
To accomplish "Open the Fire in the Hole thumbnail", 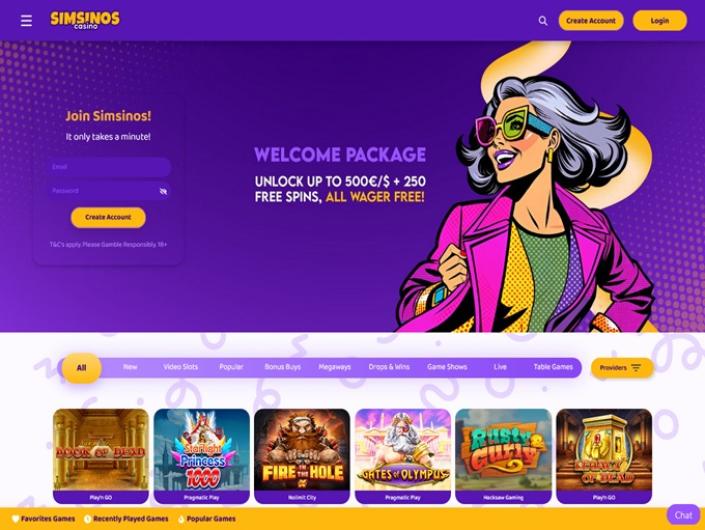I will [x=302, y=456].
